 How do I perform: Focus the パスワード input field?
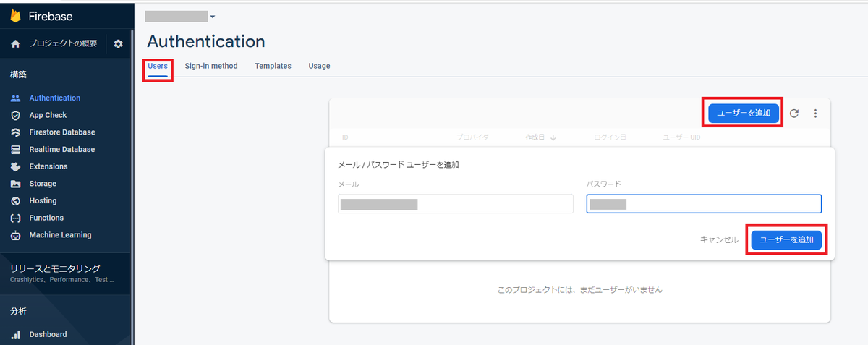coord(704,204)
